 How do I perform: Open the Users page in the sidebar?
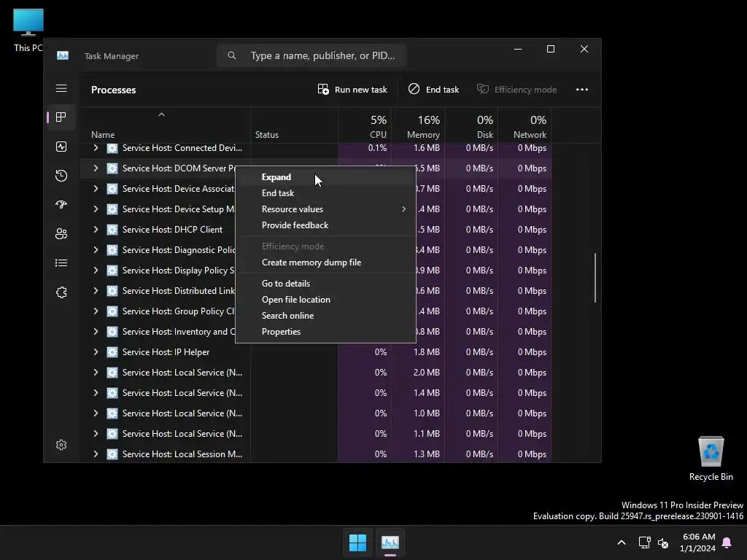61,234
